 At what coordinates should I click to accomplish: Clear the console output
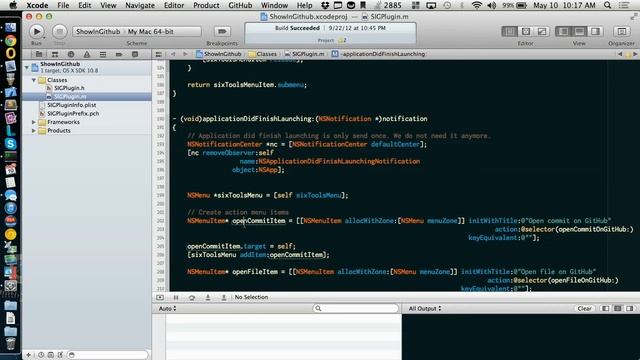(584, 309)
